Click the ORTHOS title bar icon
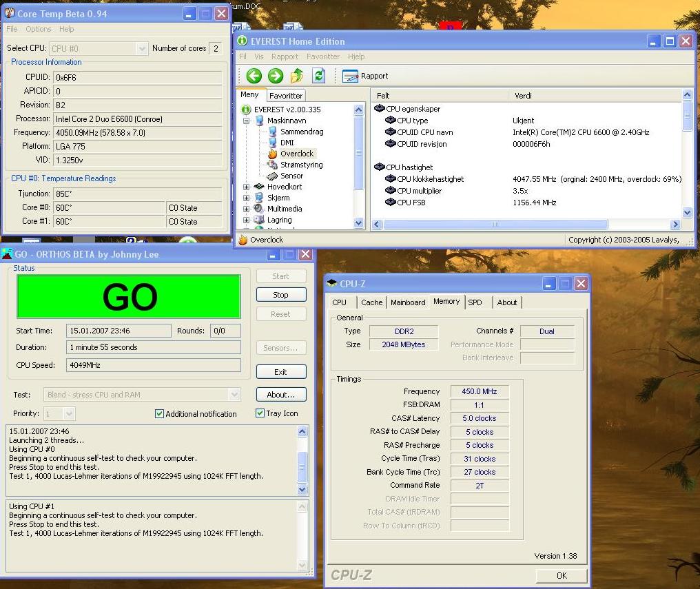Viewport: 700px width, 589px height. click(x=7, y=254)
